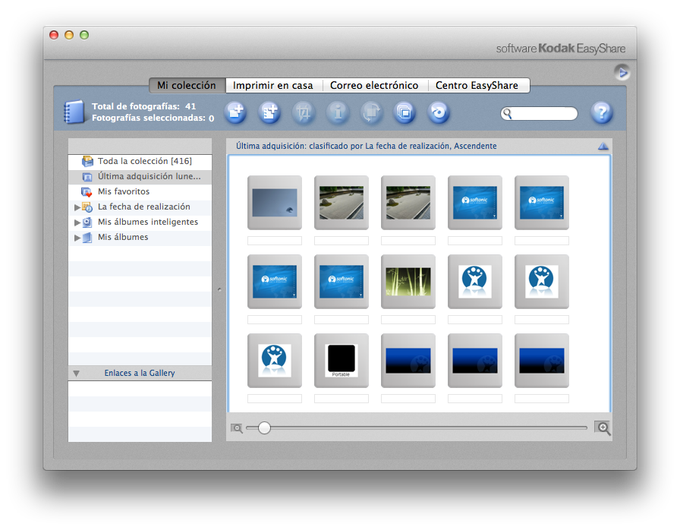Select Toda la colección [416]
Screen dimensions: 680x530
click(140, 161)
